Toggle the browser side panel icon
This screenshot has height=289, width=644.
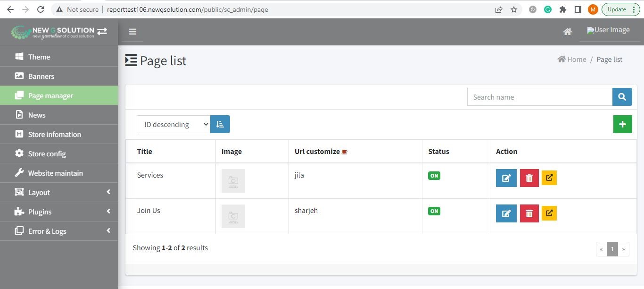[578, 9]
